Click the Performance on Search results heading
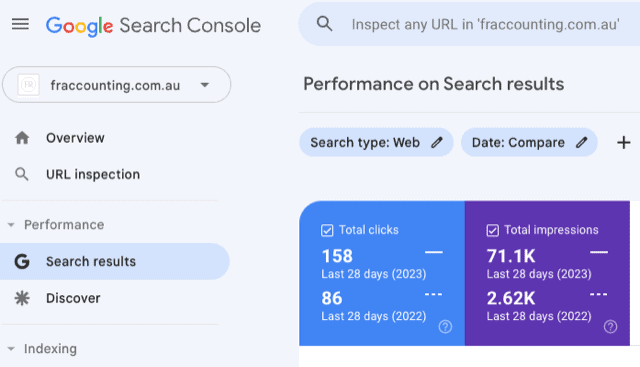 433,84
